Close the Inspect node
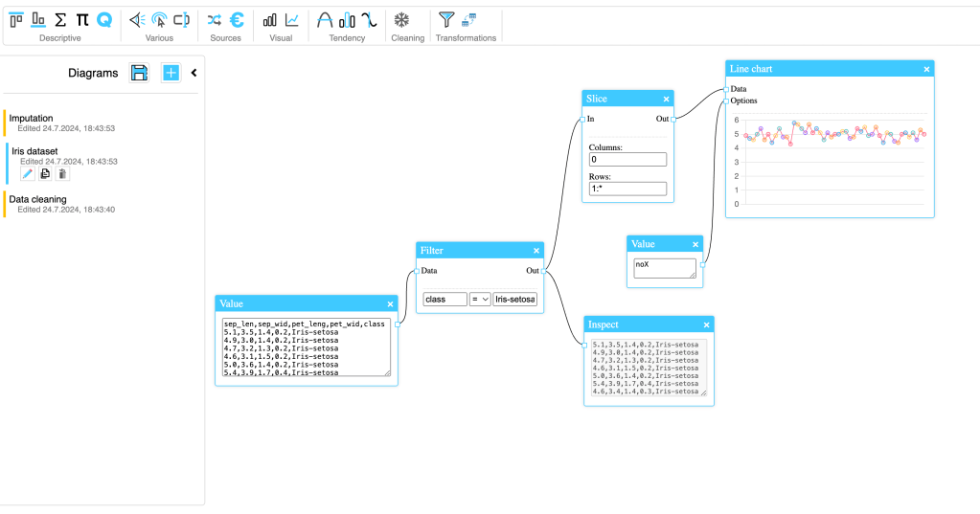The width and height of the screenshot is (980, 514). pos(706,325)
